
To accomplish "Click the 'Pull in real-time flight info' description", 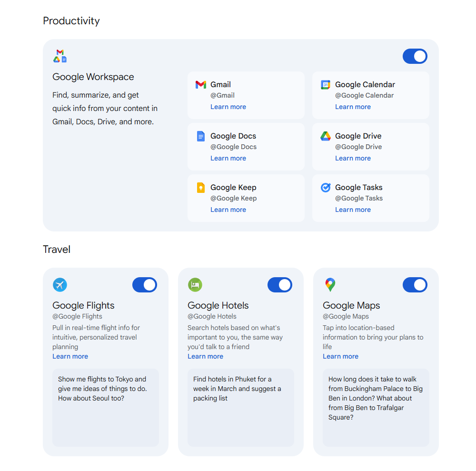I will pyautogui.click(x=96, y=337).
